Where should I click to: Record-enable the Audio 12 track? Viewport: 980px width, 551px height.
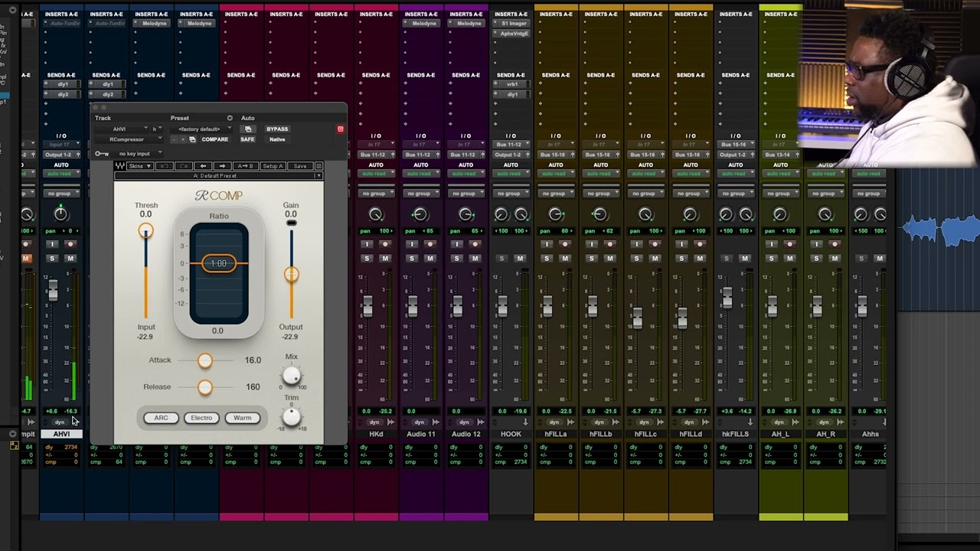(475, 244)
